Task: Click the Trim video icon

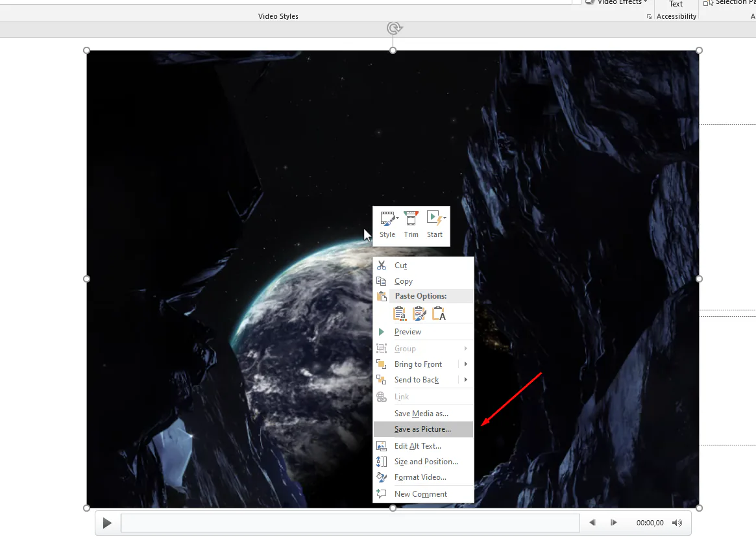Action: click(x=411, y=225)
